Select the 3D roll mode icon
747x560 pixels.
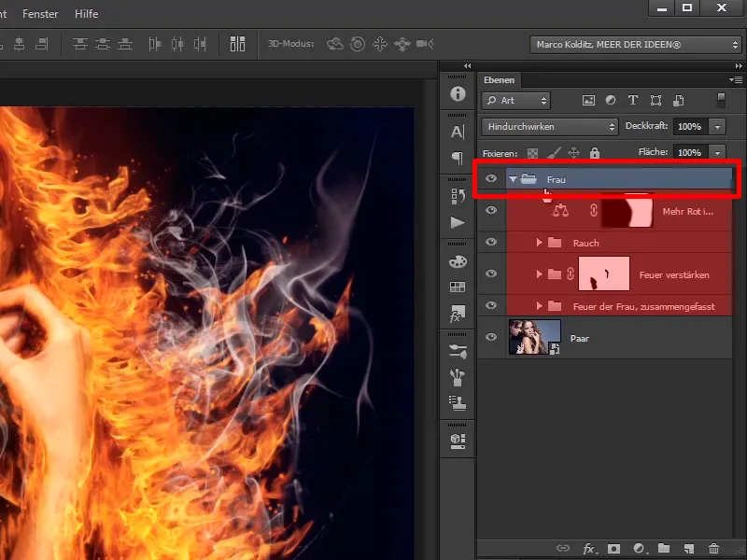[358, 44]
